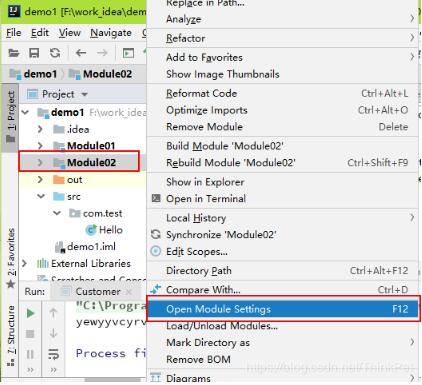Collapse the src folder node
Screen dimensions: 422x385
pos(41,196)
